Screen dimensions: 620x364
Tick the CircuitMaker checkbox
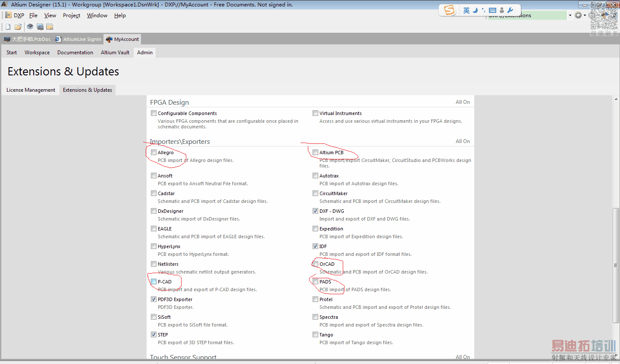pos(315,193)
